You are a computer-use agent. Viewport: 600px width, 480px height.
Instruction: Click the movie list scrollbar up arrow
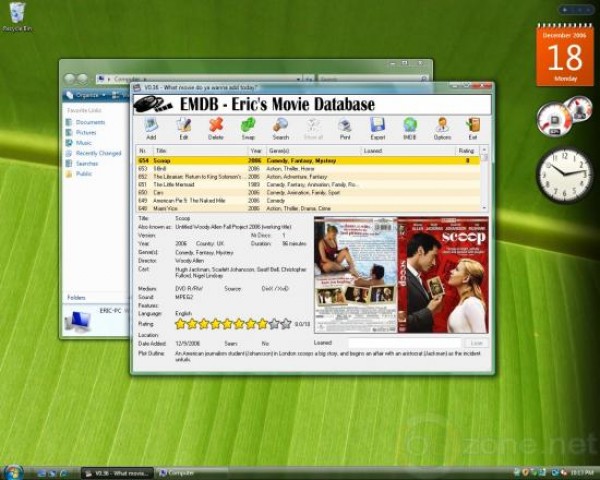pos(484,150)
